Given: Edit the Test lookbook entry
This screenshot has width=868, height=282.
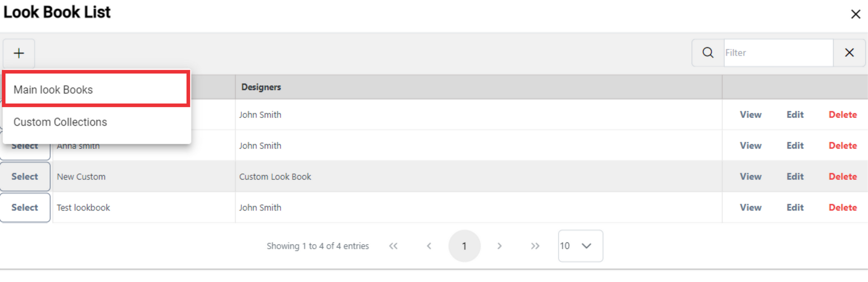Looking at the screenshot, I should pyautogui.click(x=795, y=207).
